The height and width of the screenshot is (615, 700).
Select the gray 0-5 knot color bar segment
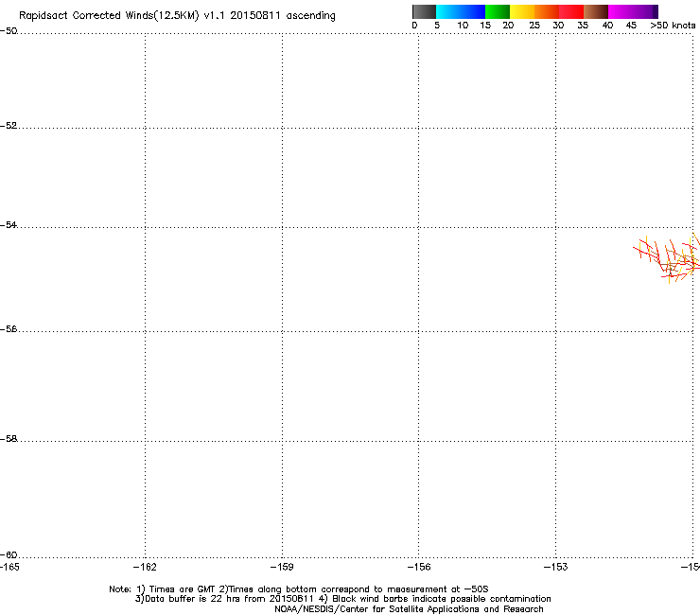click(x=424, y=11)
